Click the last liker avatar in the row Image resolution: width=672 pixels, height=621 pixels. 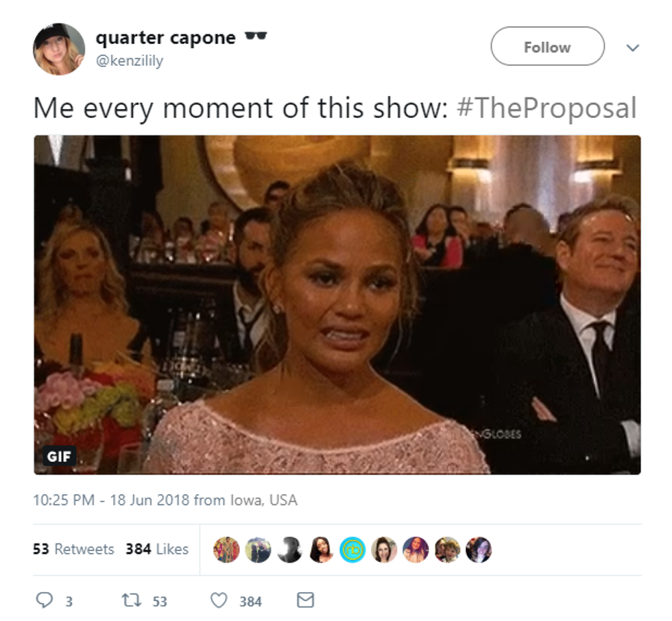479,550
